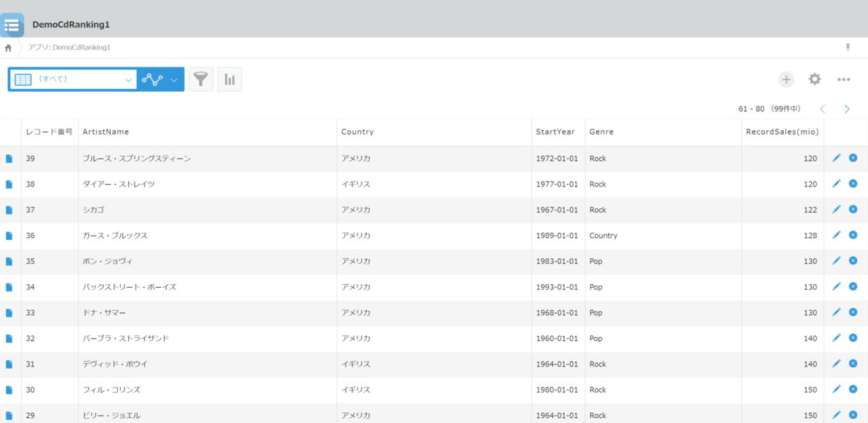Viewport: 868px width, 423px height.
Task: Click the ArtistName column header
Action: (x=106, y=132)
